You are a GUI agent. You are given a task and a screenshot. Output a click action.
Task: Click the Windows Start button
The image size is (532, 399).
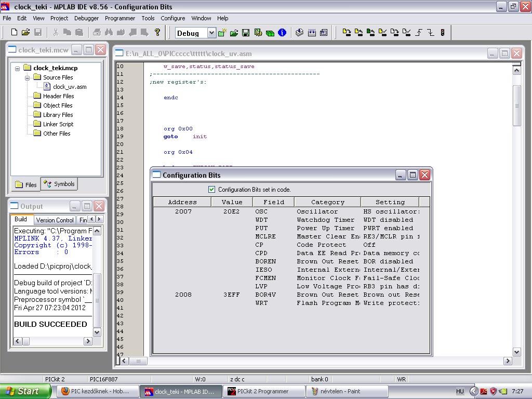pos(23,391)
